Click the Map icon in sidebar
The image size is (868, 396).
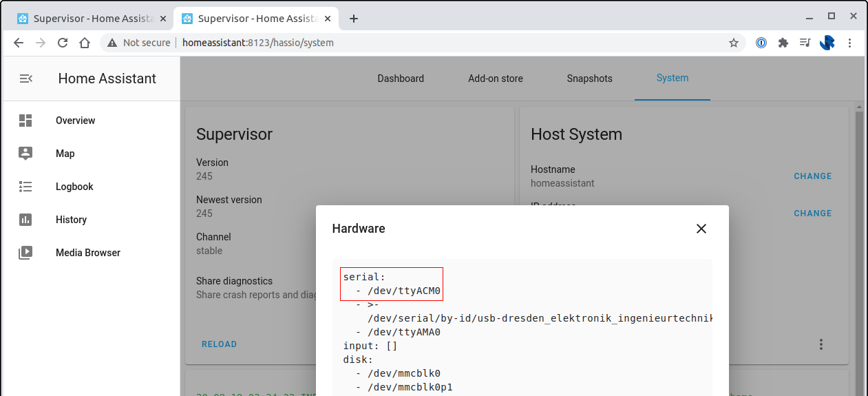click(x=25, y=154)
